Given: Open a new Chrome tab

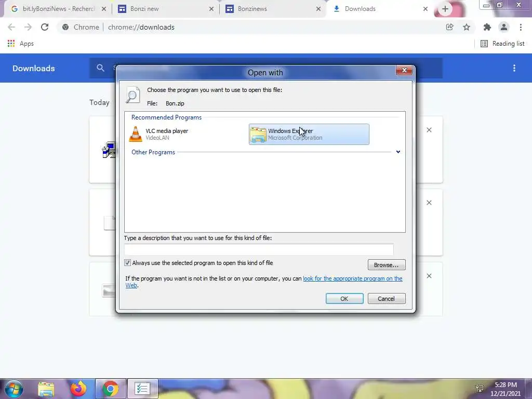Looking at the screenshot, I should click(445, 9).
